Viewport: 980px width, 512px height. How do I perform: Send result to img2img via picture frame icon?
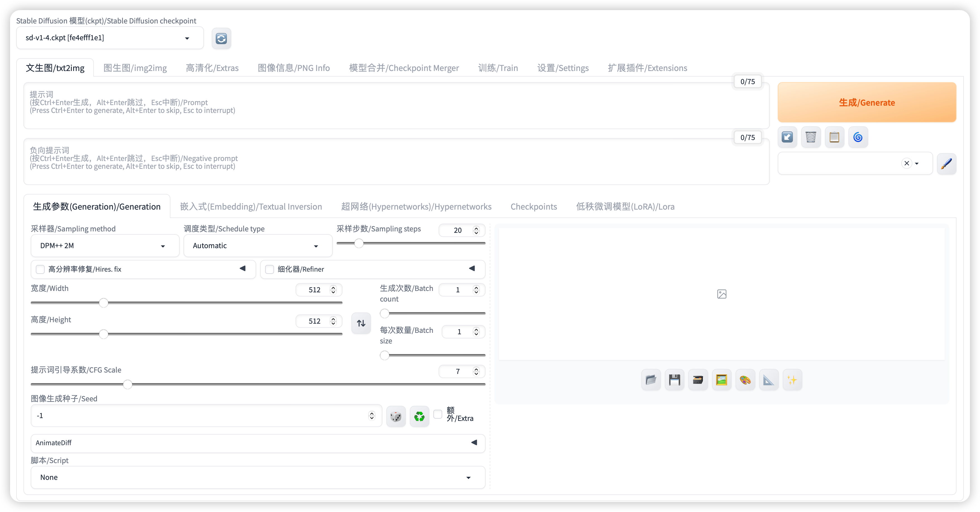point(722,380)
